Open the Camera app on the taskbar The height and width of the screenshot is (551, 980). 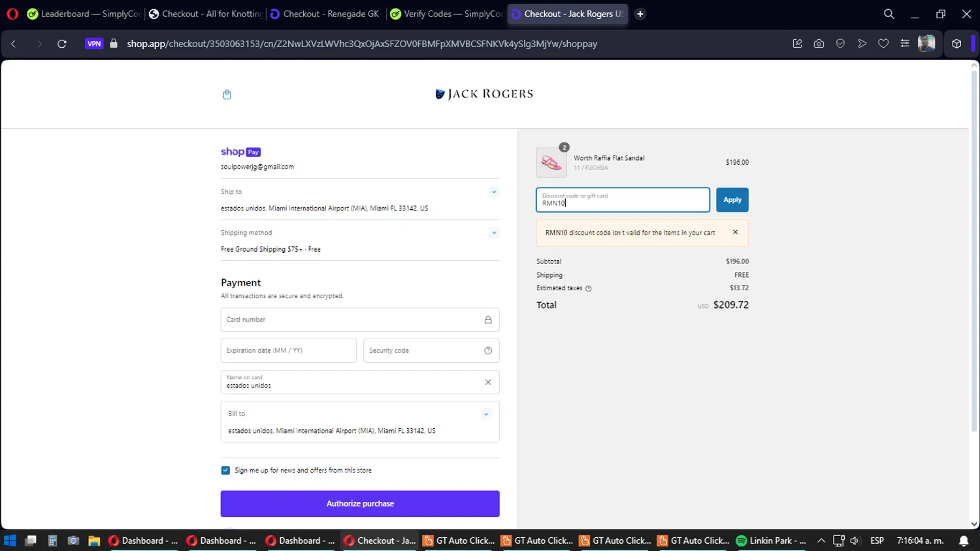pyautogui.click(x=73, y=541)
